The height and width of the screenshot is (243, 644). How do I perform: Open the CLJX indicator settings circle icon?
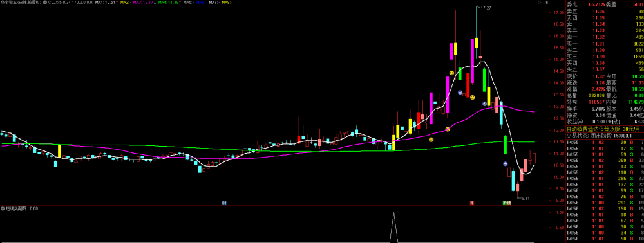click(x=45, y=3)
